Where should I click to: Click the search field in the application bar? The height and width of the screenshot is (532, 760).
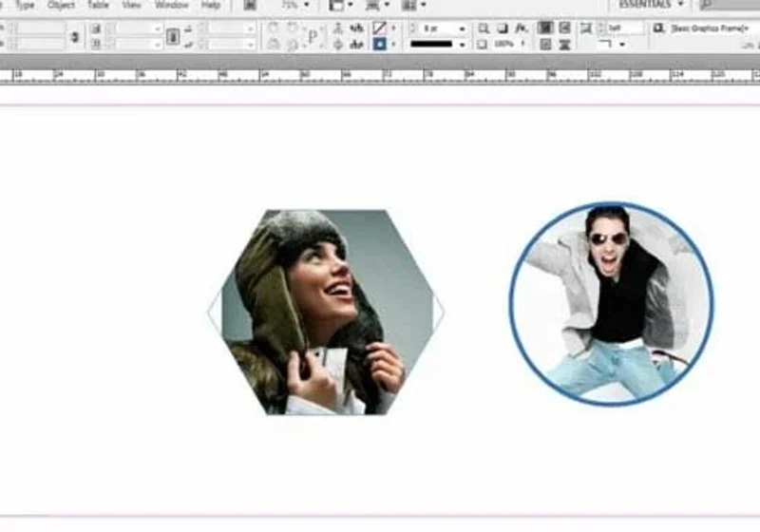coord(730,5)
